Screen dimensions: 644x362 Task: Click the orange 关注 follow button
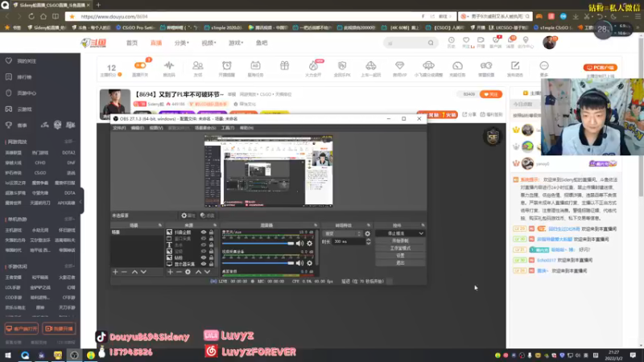click(491, 94)
